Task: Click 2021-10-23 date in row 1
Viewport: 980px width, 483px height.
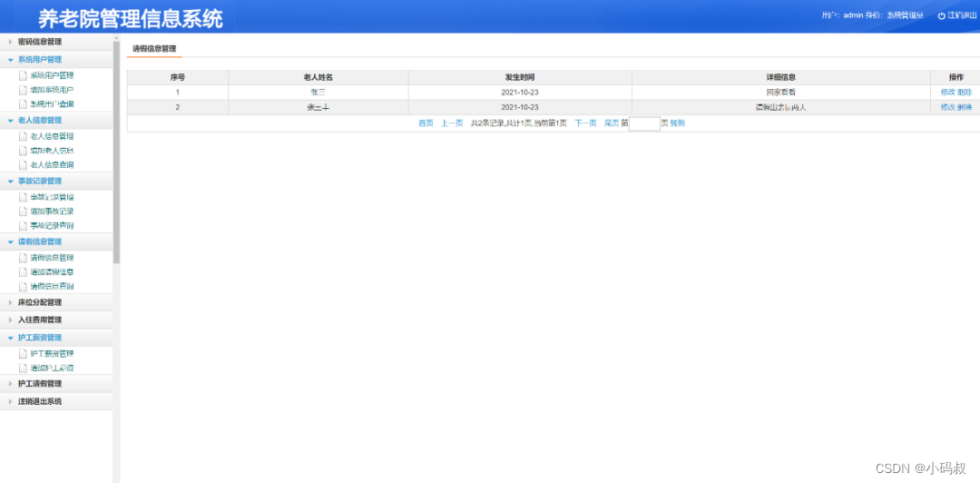Action: click(520, 92)
